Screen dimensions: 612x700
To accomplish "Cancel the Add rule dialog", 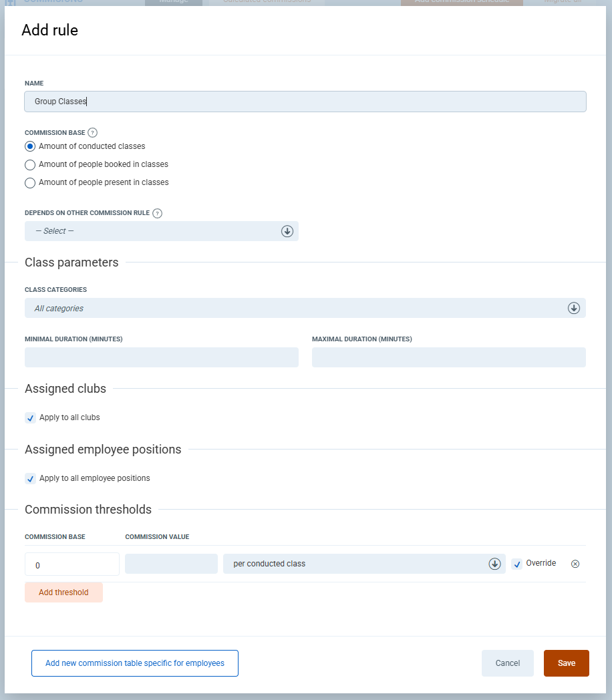I will [x=507, y=663].
